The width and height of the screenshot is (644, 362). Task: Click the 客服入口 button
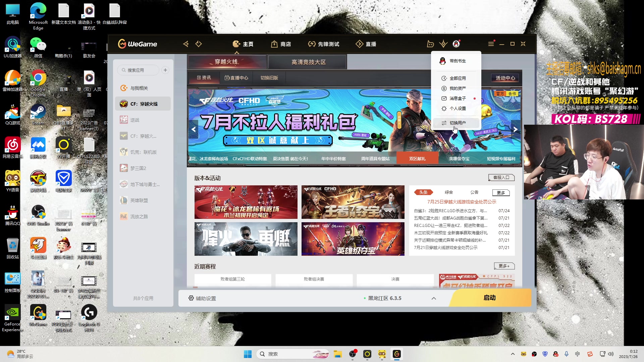501,178
